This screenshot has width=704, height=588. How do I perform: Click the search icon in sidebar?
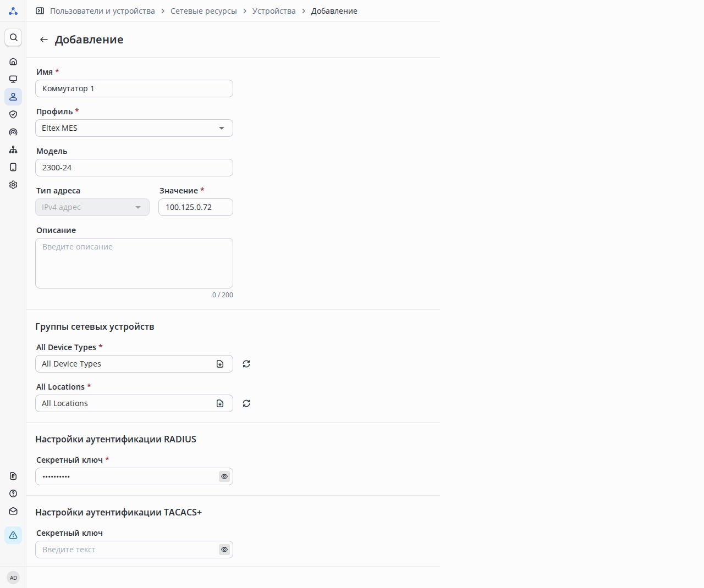(13, 37)
